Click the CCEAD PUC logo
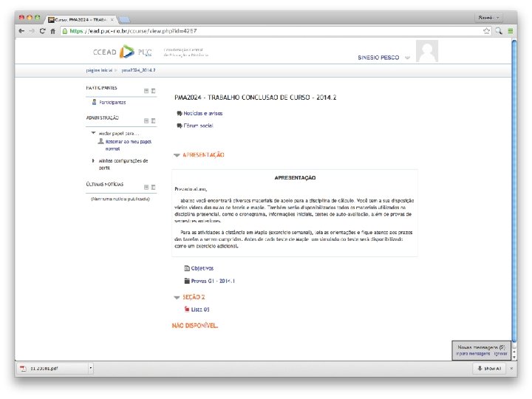This screenshot has height=399, width=532. pos(122,52)
